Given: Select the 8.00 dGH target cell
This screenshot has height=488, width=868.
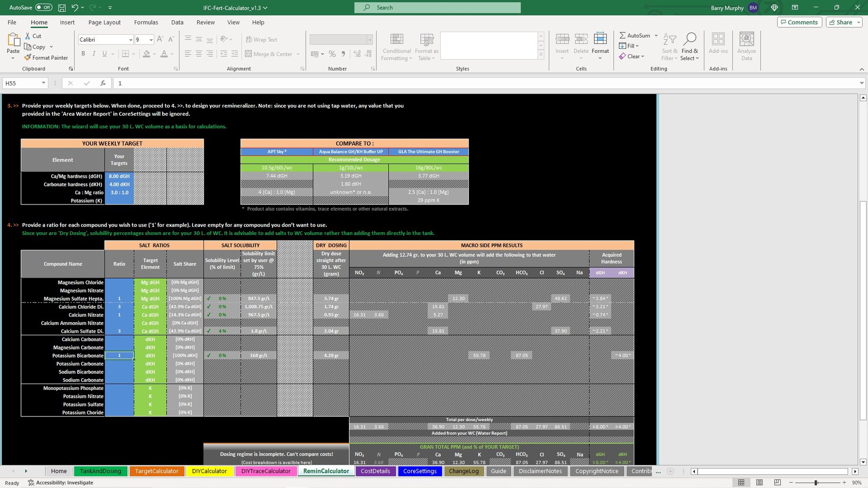Looking at the screenshot, I should click(119, 177).
